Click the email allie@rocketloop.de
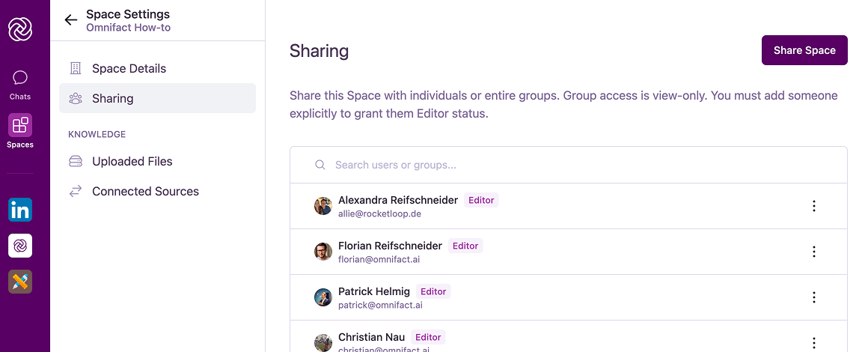The height and width of the screenshot is (352, 868). click(x=380, y=213)
